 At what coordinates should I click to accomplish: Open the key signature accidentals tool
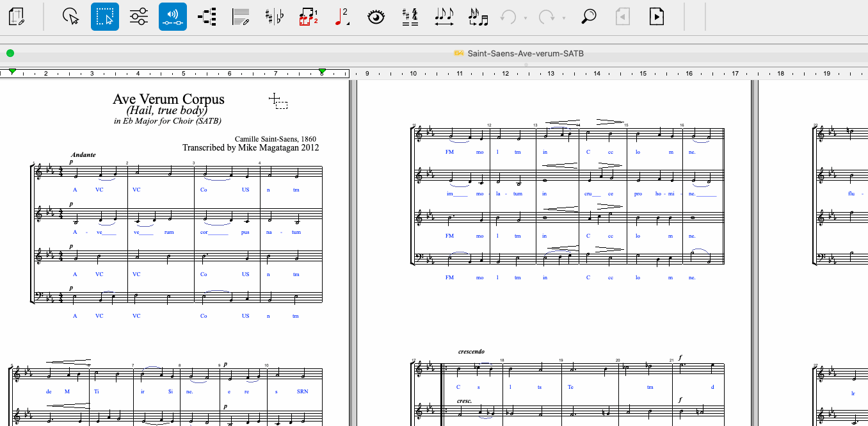275,17
